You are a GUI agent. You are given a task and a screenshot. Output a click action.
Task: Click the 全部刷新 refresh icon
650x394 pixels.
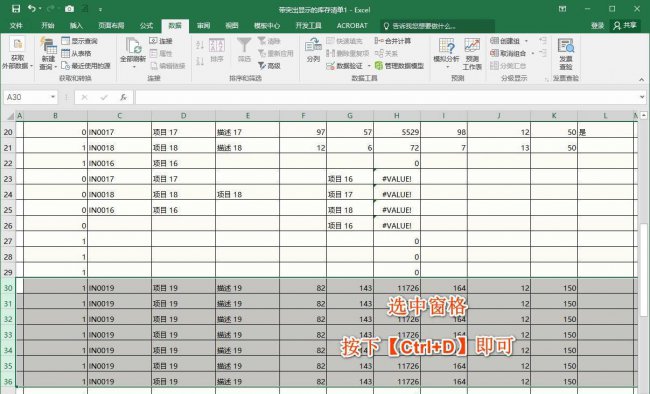click(x=133, y=46)
